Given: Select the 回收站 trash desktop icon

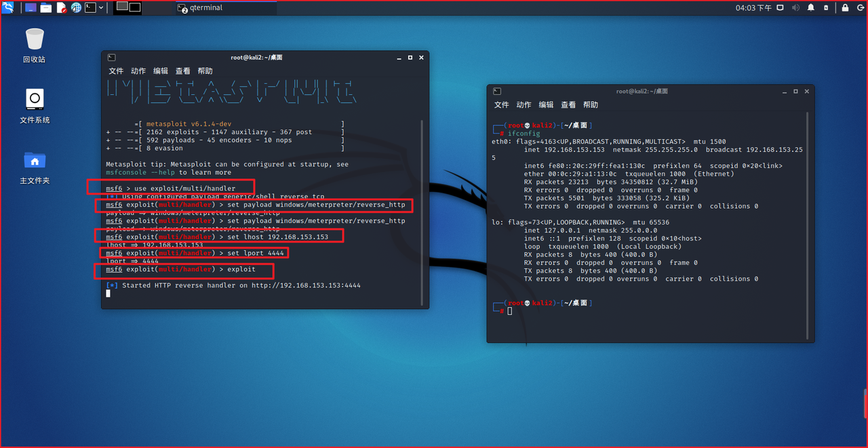Looking at the screenshot, I should click(35, 45).
